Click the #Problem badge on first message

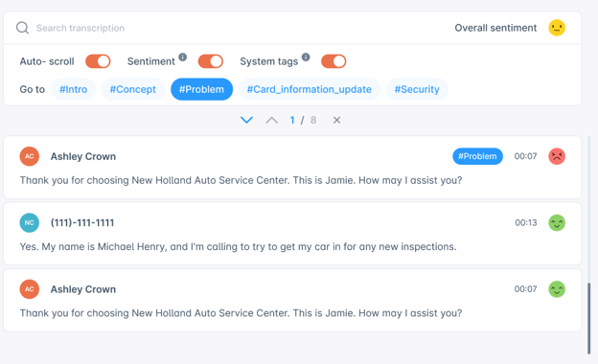pyautogui.click(x=477, y=156)
